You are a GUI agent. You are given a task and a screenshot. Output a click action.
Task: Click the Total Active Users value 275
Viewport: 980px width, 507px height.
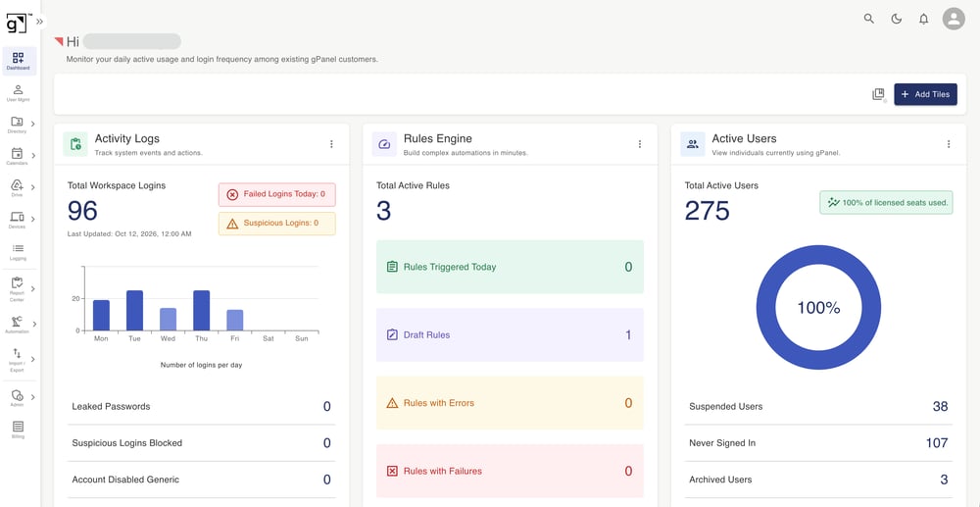coord(707,211)
